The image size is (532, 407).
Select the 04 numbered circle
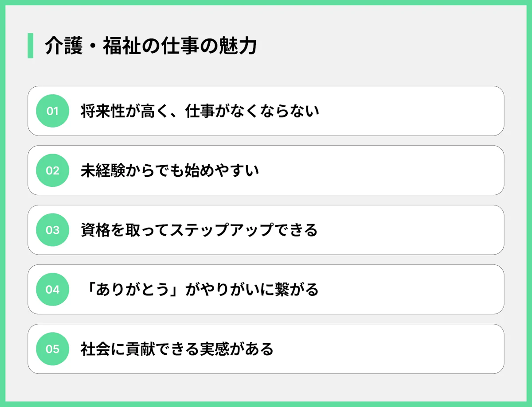pos(52,290)
